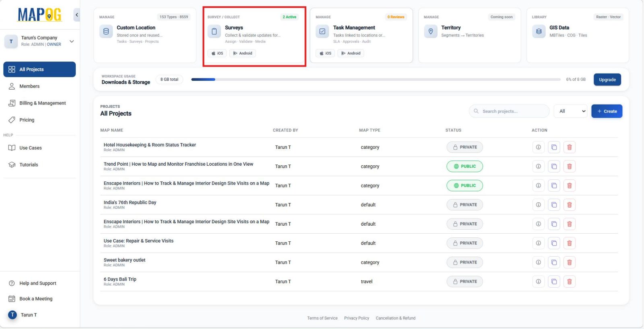Click the GIS Data layers icon
The height and width of the screenshot is (329, 644).
(539, 31)
